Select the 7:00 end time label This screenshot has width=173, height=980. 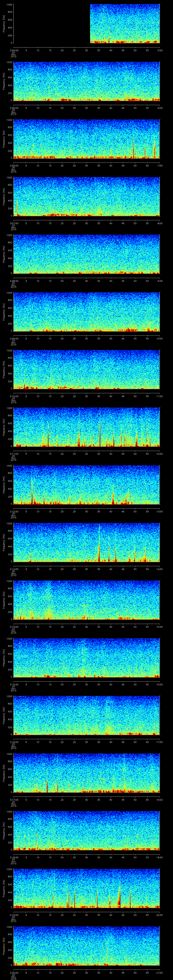click(x=160, y=166)
